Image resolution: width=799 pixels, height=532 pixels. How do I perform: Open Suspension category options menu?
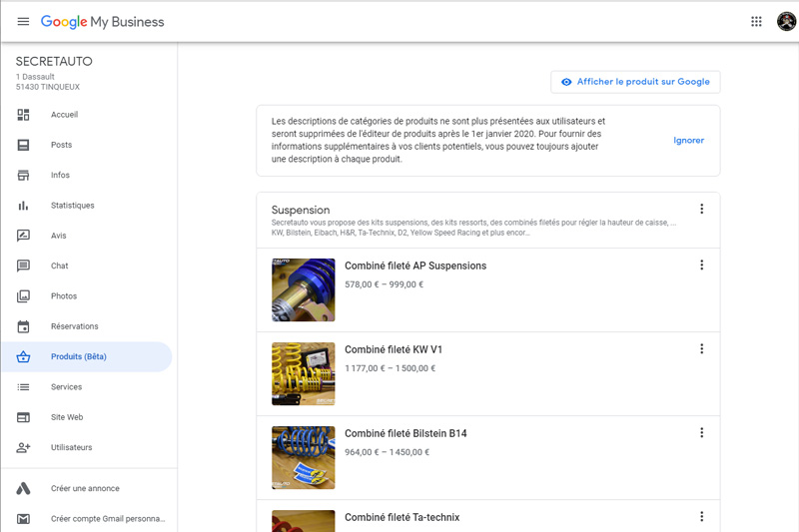[702, 209]
